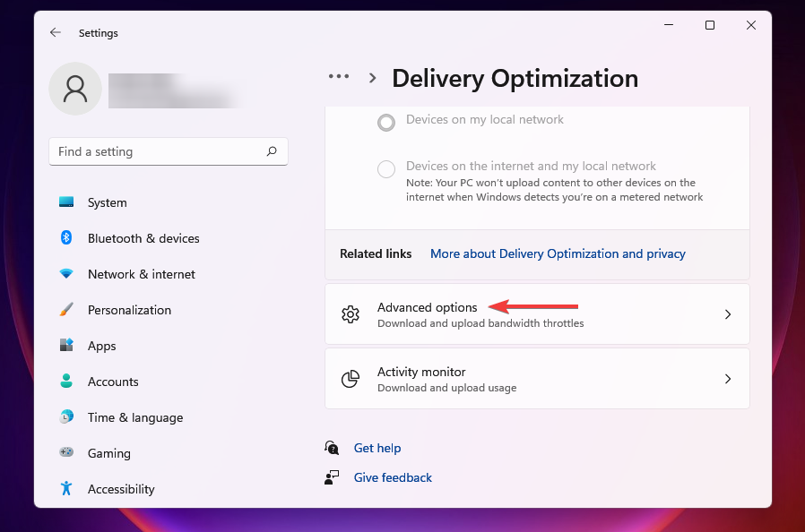This screenshot has height=532, width=805.
Task: Click the Accounts person icon
Action: tap(66, 382)
